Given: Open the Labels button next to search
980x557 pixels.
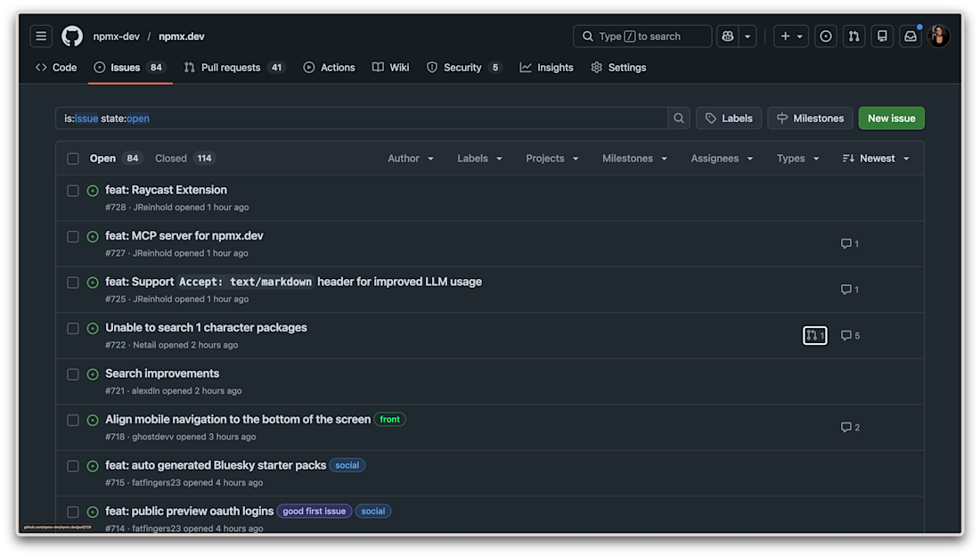Looking at the screenshot, I should pyautogui.click(x=729, y=119).
